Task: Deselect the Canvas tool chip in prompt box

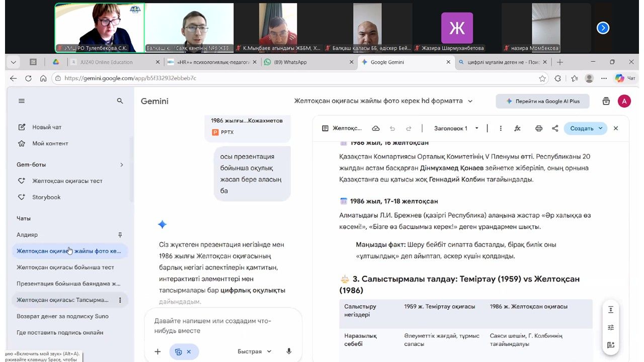Action: [x=189, y=352]
